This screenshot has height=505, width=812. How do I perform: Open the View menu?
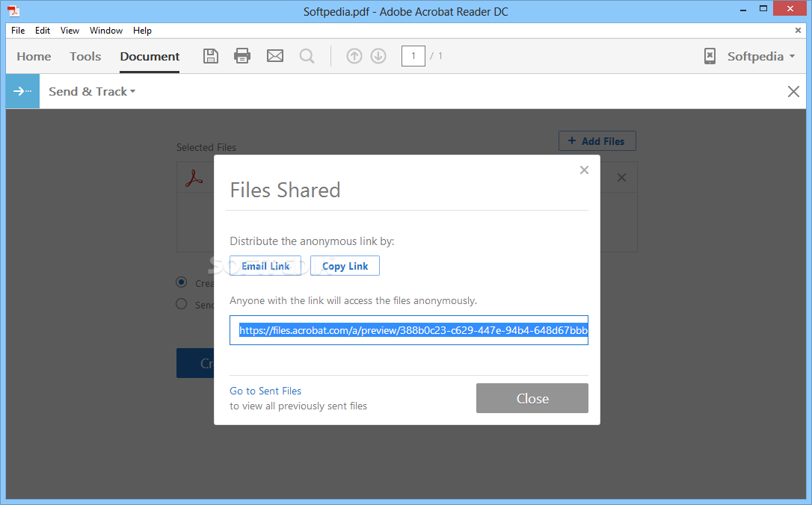tap(70, 31)
